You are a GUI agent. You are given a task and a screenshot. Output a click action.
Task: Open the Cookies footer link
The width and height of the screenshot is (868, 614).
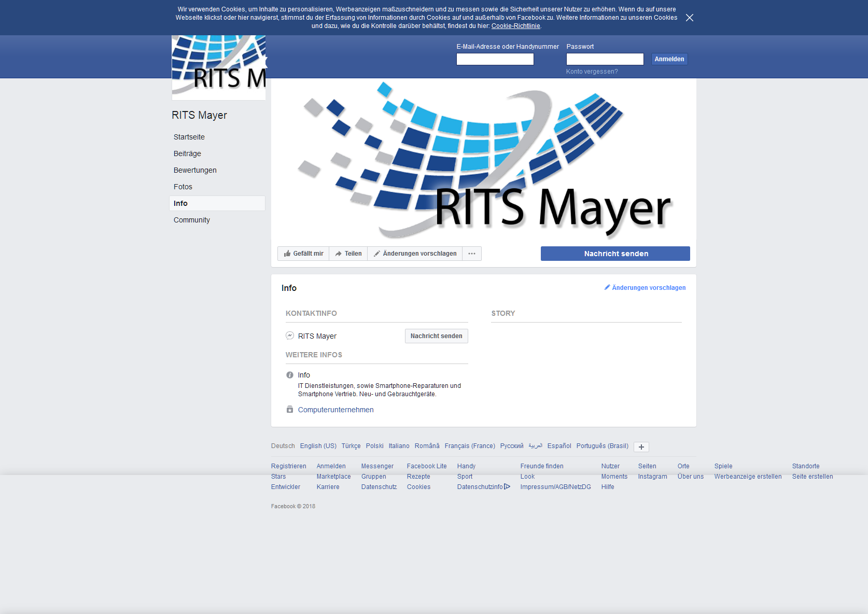(x=418, y=487)
